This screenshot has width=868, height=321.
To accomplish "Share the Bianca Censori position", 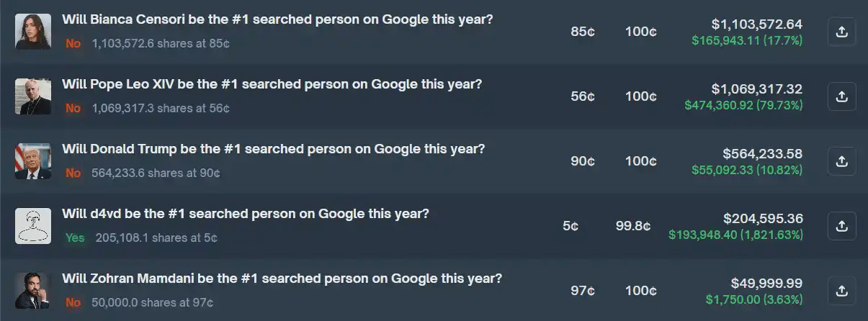I will click(x=841, y=32).
